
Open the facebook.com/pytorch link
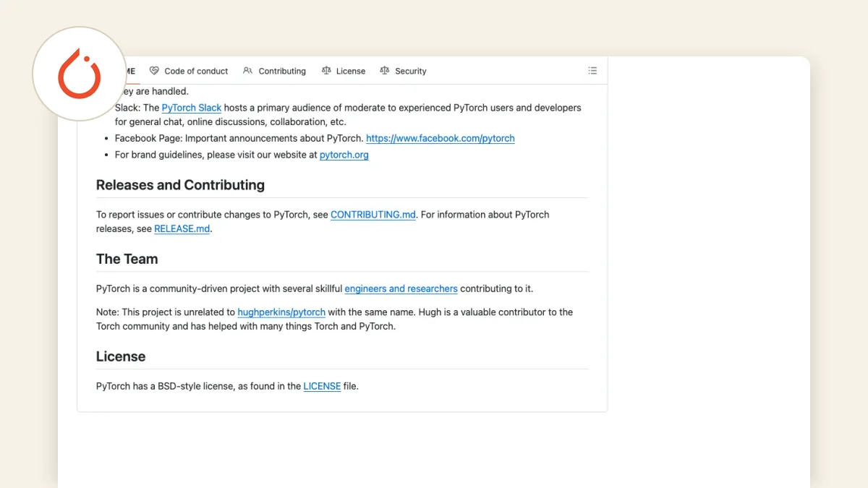click(441, 138)
